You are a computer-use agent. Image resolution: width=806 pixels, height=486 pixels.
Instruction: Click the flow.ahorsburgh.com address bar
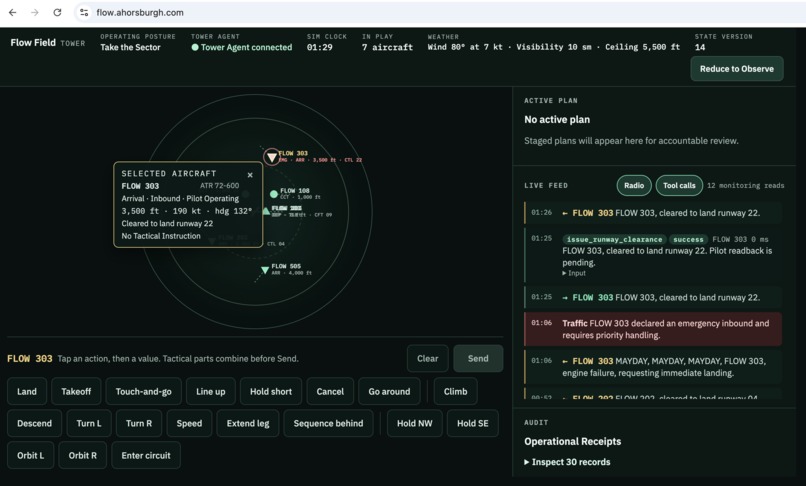coord(442,12)
